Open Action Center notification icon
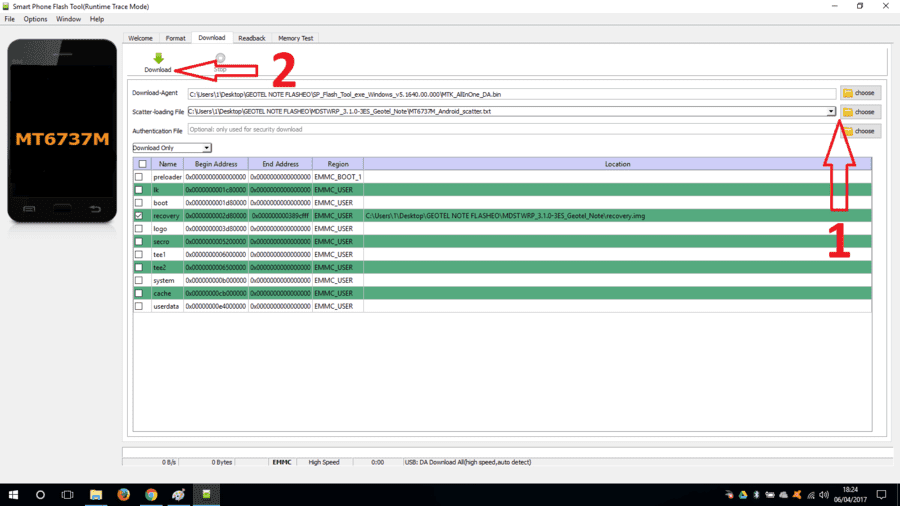The height and width of the screenshot is (506, 900). 882,495
